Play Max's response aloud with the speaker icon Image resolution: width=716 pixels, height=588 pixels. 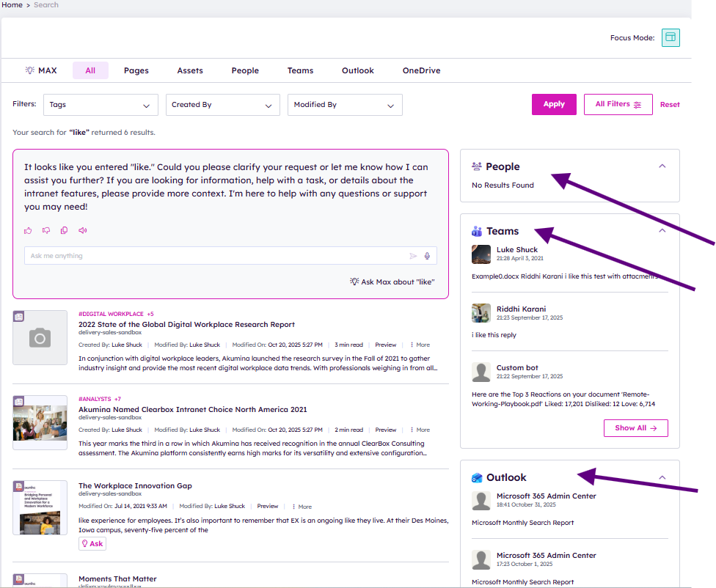click(x=83, y=230)
